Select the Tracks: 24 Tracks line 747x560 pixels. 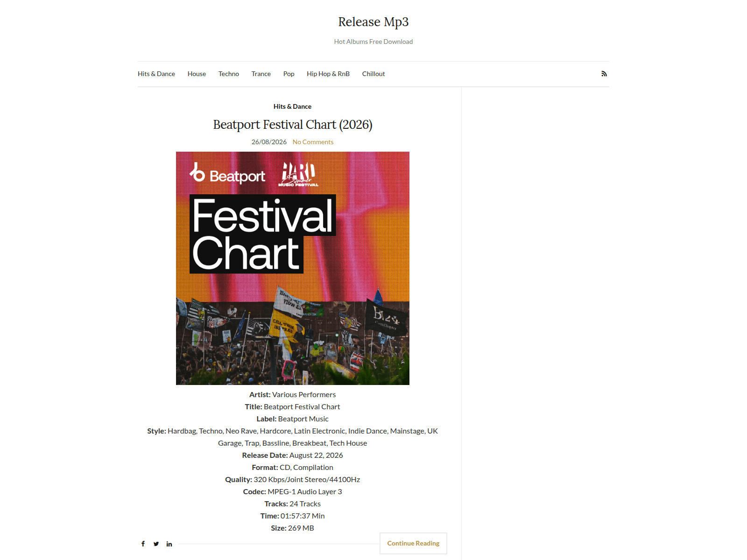[x=293, y=504]
